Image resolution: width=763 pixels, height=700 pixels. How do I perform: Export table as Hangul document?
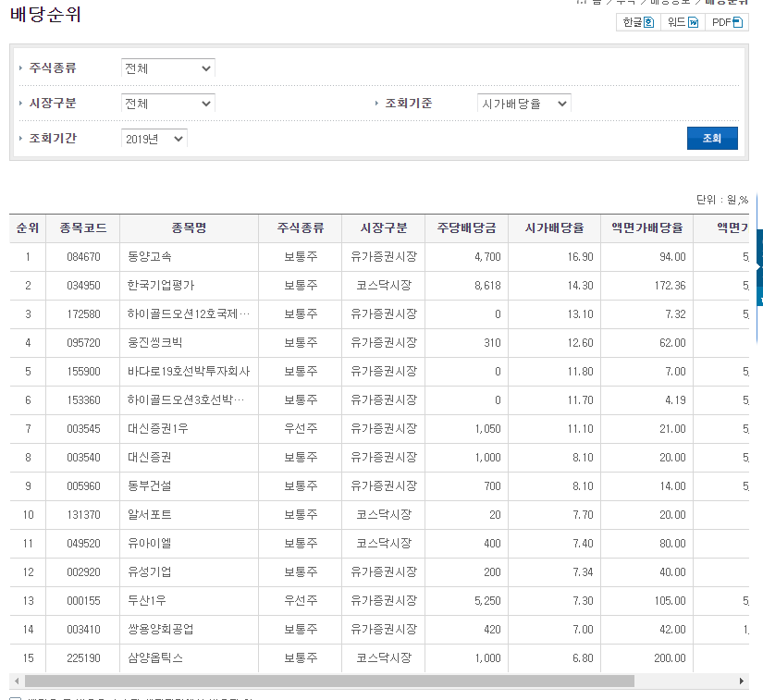[638, 22]
